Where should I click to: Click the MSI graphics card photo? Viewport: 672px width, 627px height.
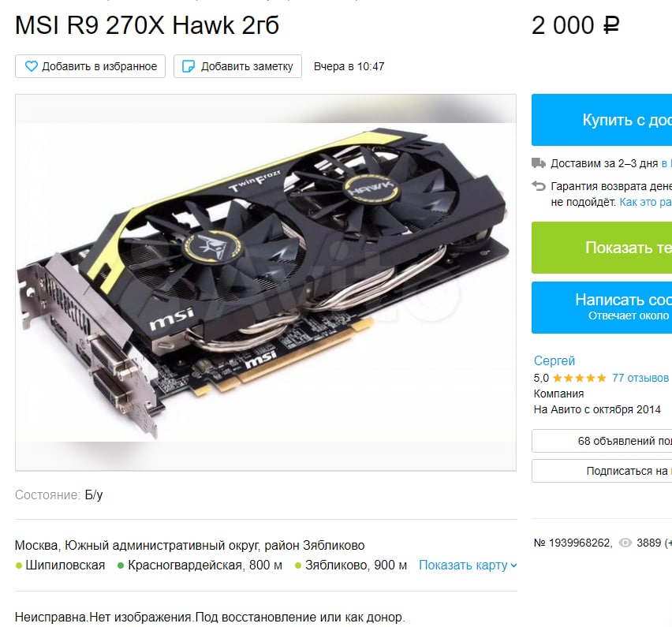pos(266,282)
